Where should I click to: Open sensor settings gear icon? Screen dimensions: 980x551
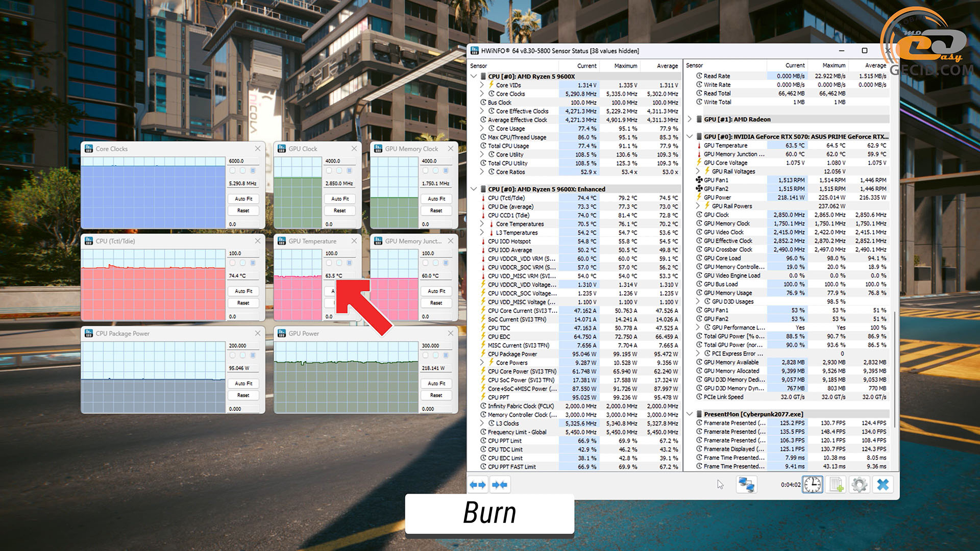[859, 485]
